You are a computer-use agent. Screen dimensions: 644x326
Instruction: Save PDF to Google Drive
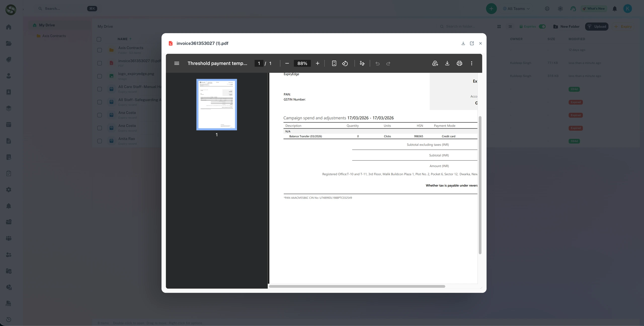click(435, 63)
